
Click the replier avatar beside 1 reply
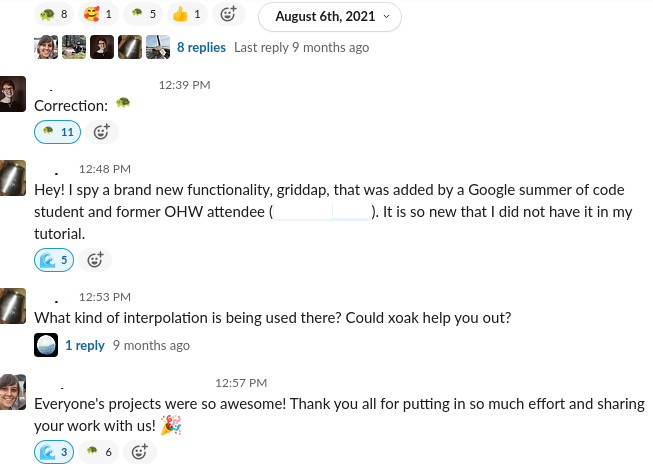(x=46, y=345)
